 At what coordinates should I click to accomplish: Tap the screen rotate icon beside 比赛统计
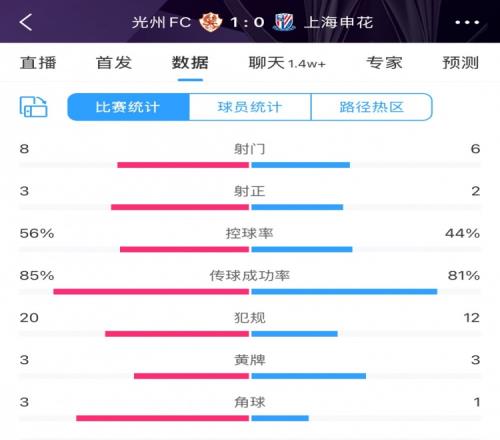(33, 107)
